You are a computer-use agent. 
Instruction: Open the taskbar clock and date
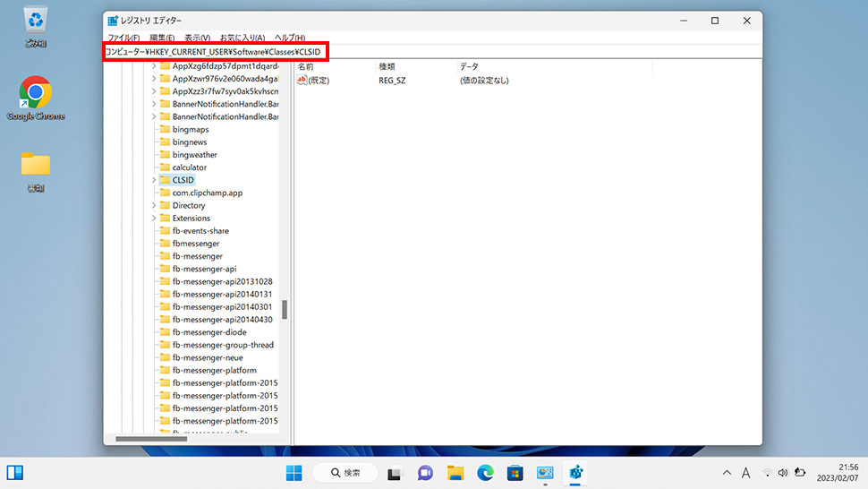pyautogui.click(x=837, y=472)
